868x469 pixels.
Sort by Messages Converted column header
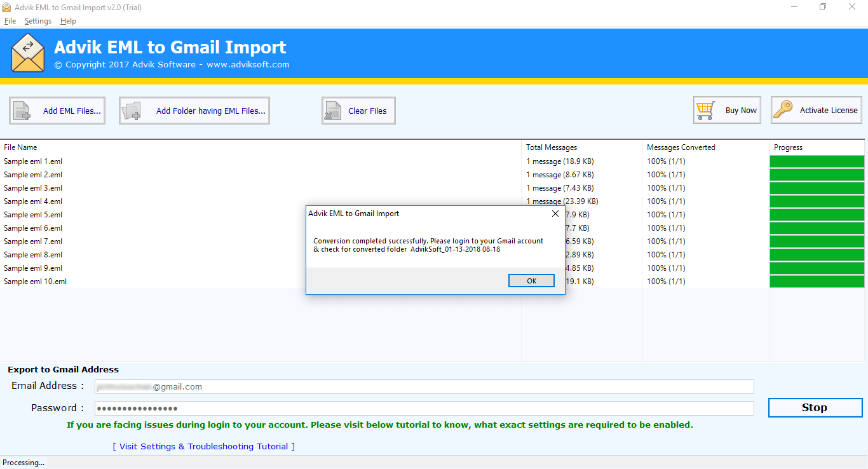[705, 147]
